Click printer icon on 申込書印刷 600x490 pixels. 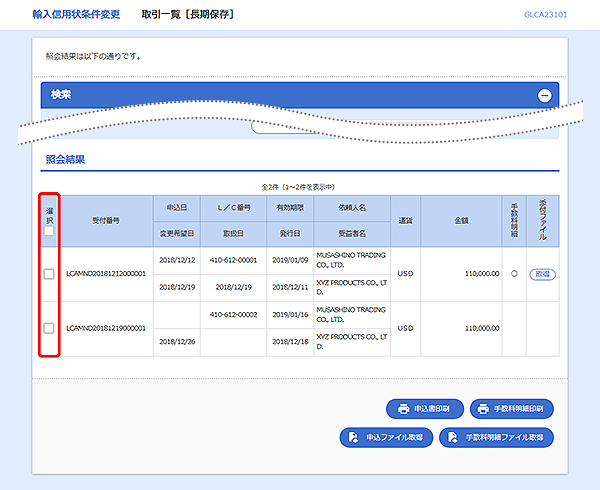pos(403,409)
